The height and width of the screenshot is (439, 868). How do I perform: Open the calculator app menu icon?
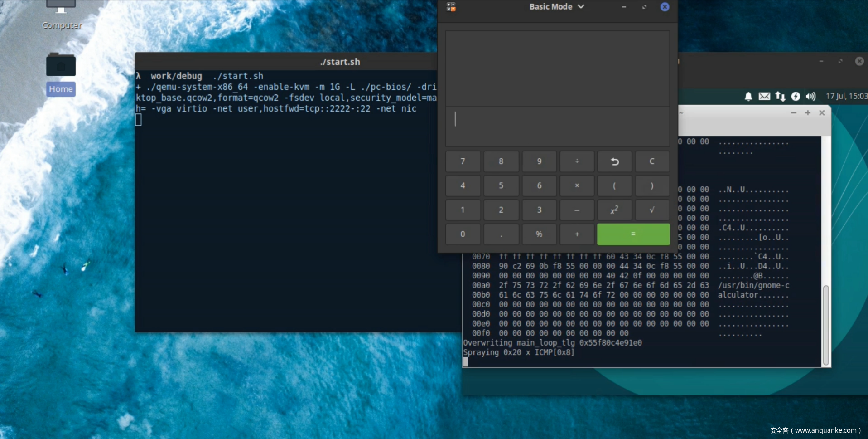[451, 7]
